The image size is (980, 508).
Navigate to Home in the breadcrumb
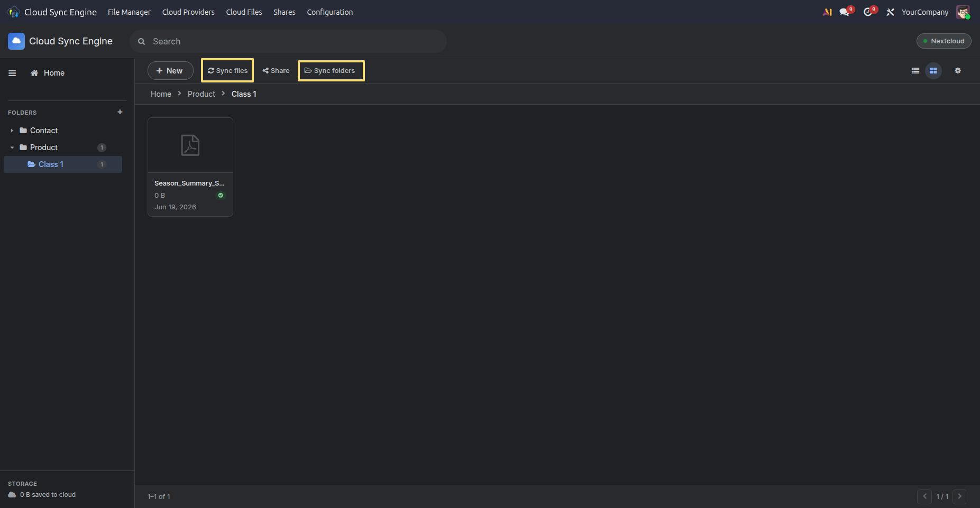[161, 94]
